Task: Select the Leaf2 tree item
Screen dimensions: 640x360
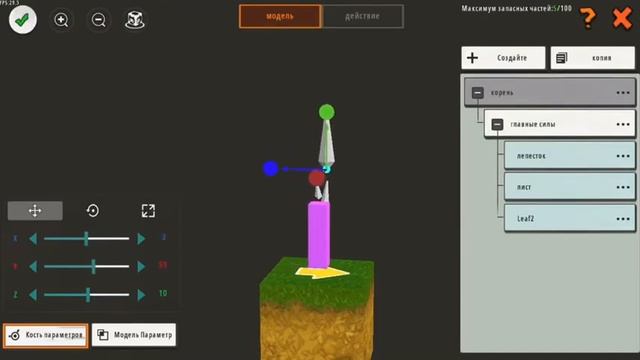Action: coord(570,218)
